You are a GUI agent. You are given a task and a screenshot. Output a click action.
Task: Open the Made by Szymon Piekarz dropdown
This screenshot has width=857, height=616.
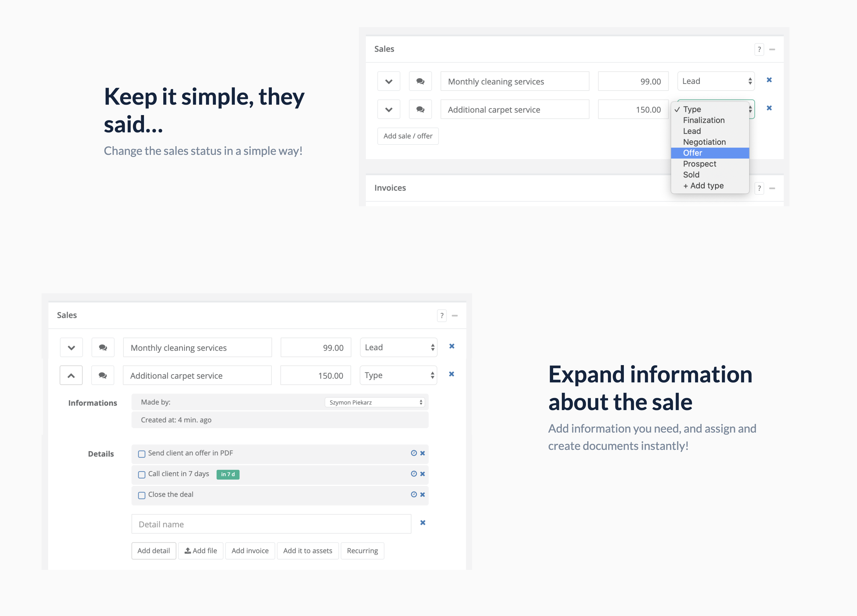(375, 402)
